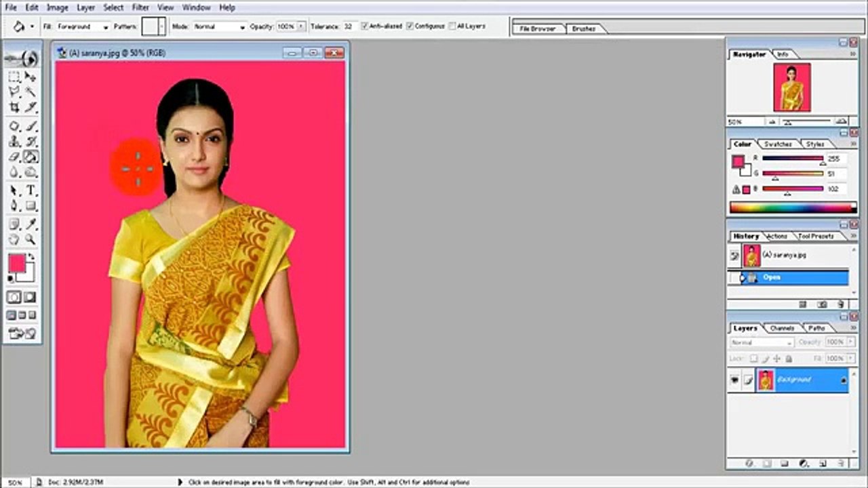Switch to the Channels tab
Viewport: 868px width, 488px height.
tap(782, 328)
